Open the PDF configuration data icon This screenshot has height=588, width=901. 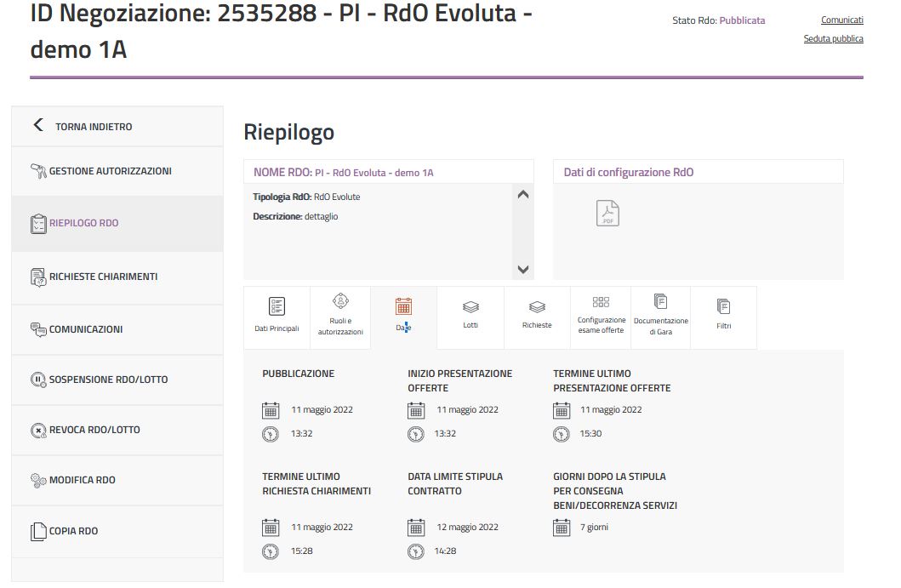coord(607,213)
